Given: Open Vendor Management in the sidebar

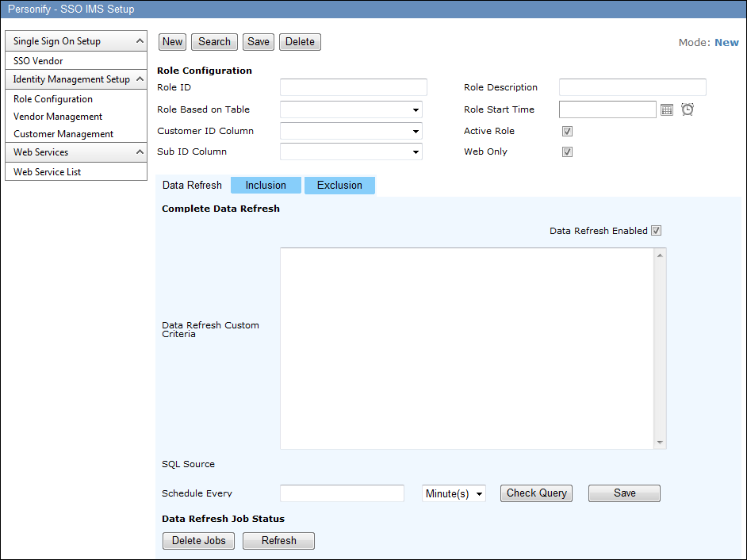Looking at the screenshot, I should point(58,117).
